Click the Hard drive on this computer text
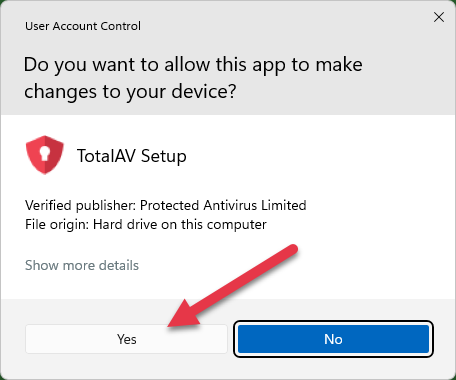 coord(180,224)
